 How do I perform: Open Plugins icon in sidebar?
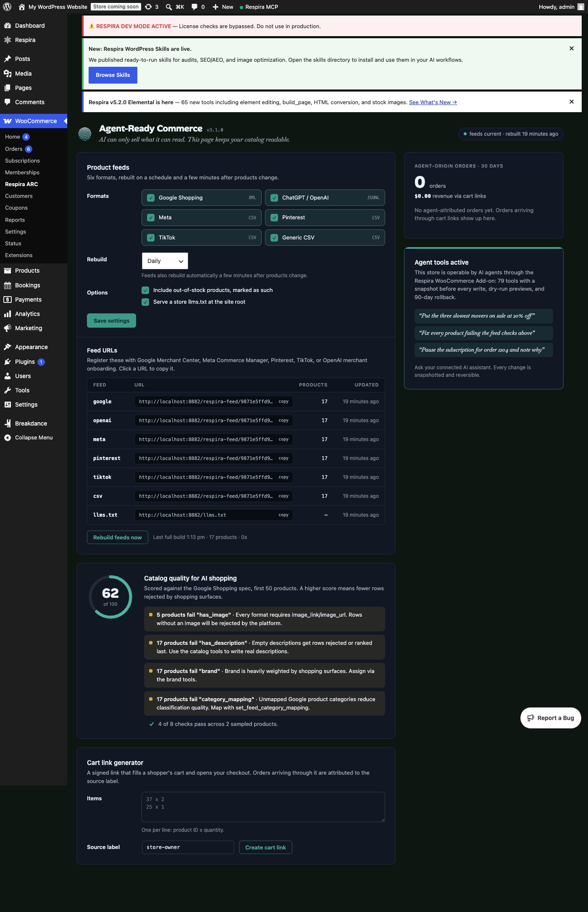coord(8,362)
